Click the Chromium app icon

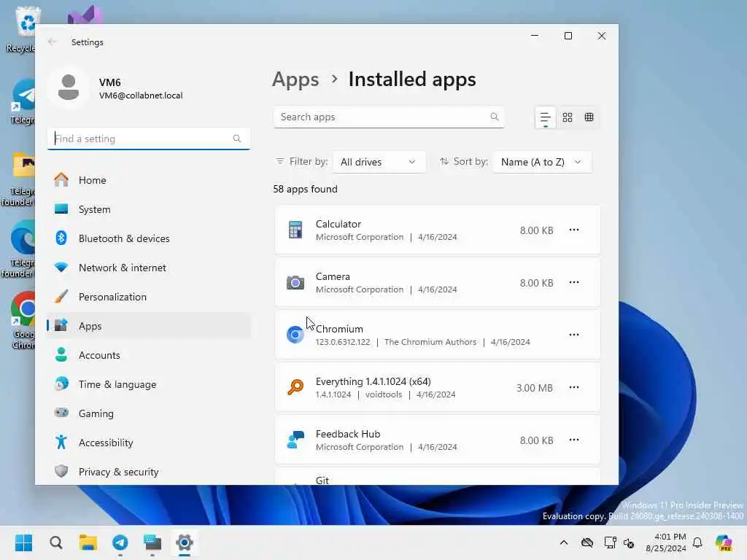tap(295, 335)
